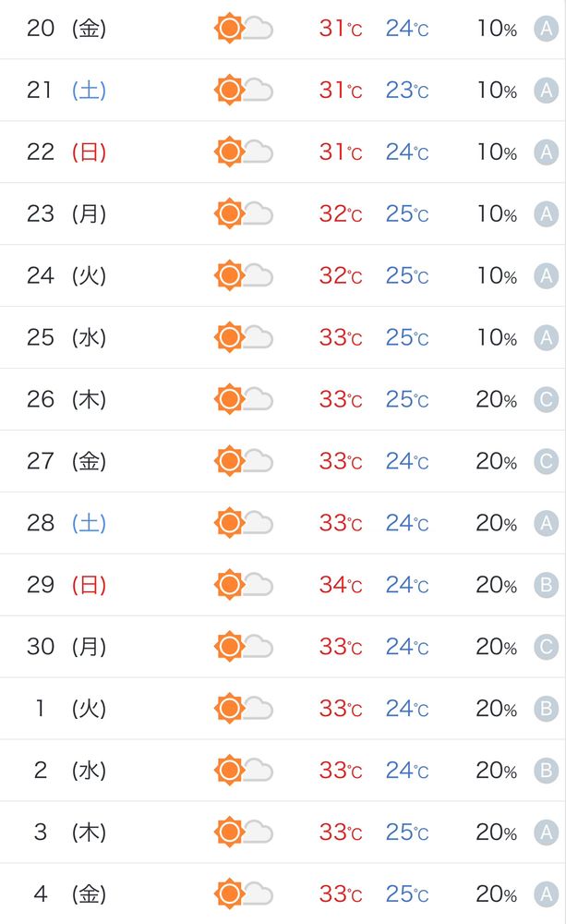Click the reliability A badge for the 20th
566x924 pixels.
(x=546, y=29)
